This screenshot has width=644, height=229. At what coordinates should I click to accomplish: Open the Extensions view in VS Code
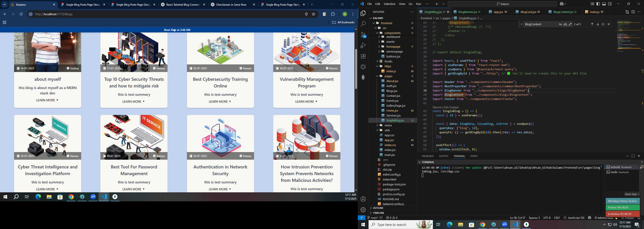(363, 56)
